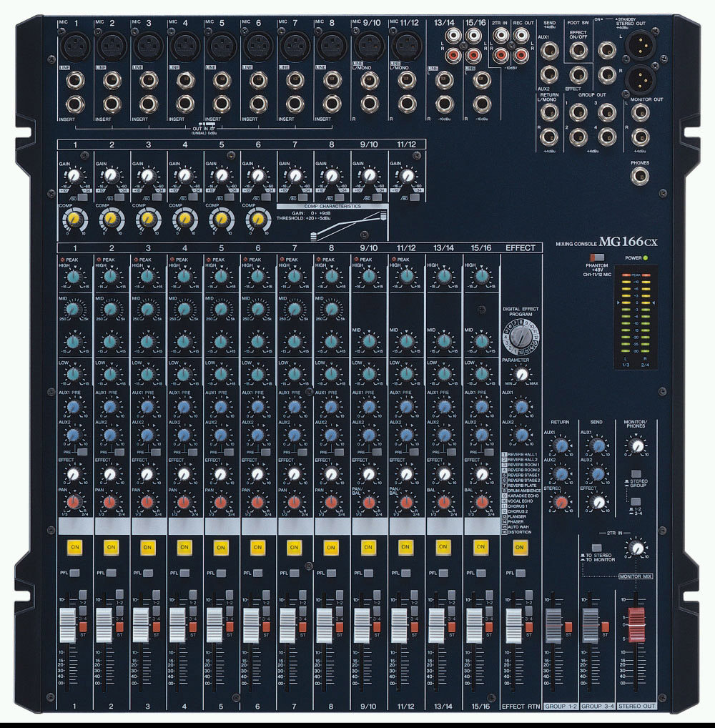Toggle the channel 15/16 ON button
This screenshot has width=715, height=728.
point(480,547)
